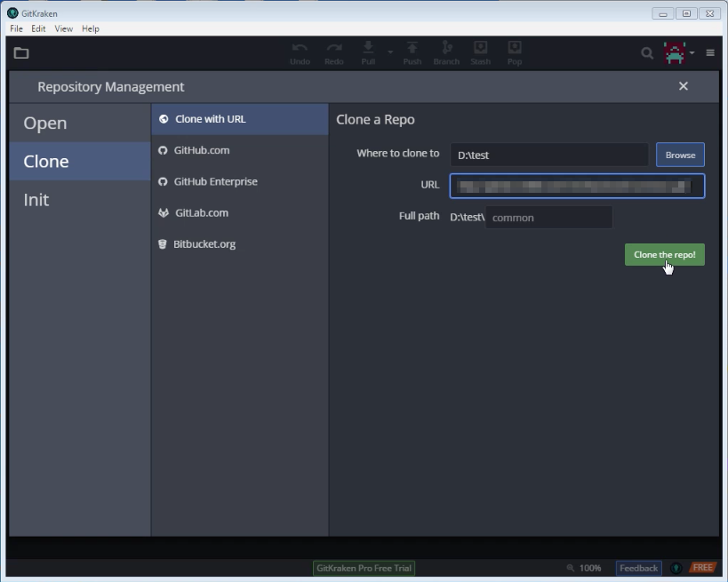Maximize the GitKraken window

tap(687, 14)
